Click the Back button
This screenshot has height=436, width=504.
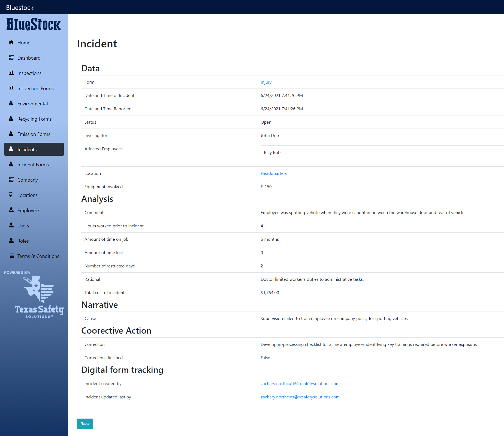tap(84, 424)
